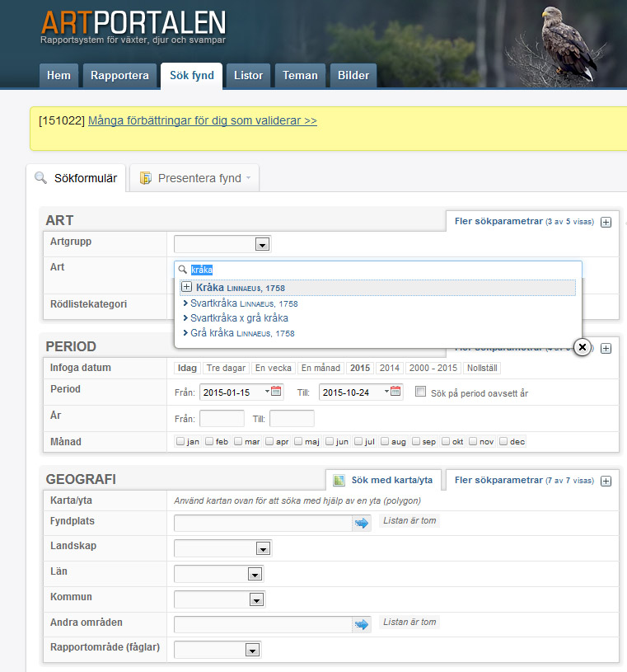This screenshot has height=672, width=627.
Task: Tick the okt month checkbox
Action: [446, 441]
